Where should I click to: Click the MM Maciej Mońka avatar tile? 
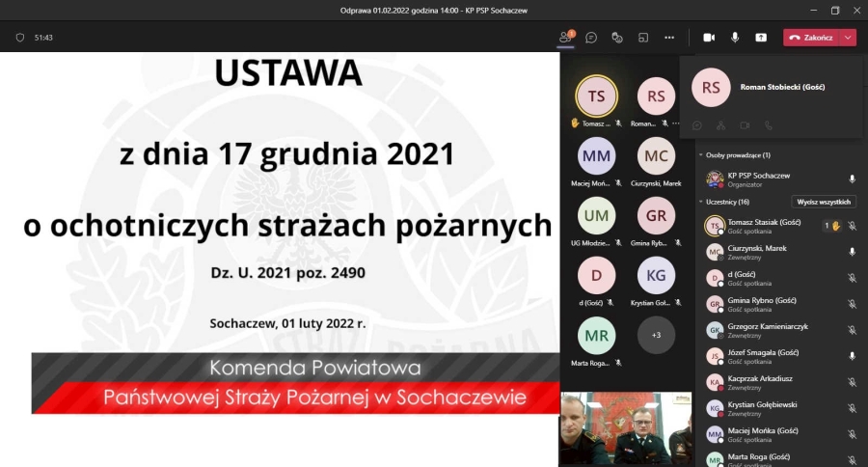(596, 156)
